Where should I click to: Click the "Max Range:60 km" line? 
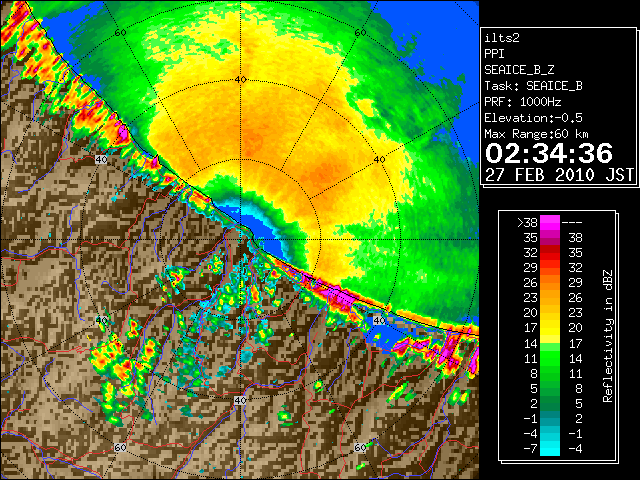click(536, 134)
